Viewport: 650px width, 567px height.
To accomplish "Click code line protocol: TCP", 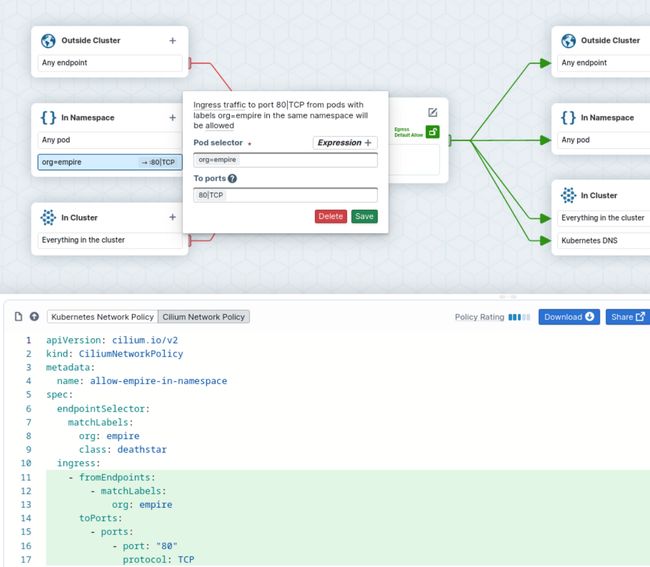I will point(158,560).
